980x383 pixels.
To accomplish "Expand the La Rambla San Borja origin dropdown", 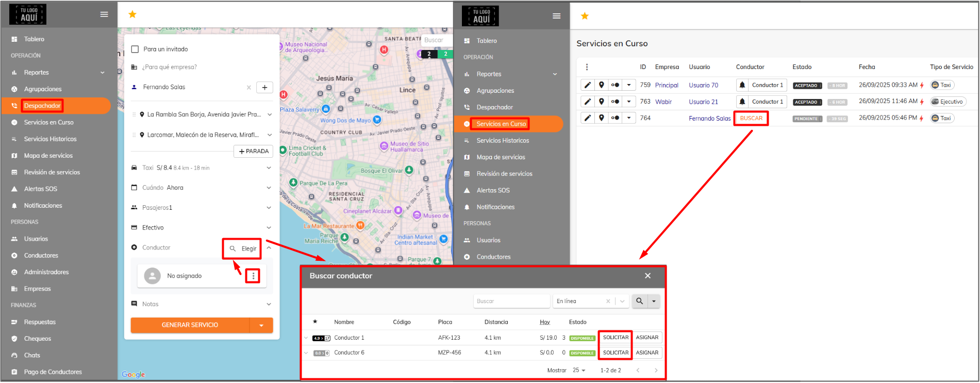I will click(x=270, y=115).
